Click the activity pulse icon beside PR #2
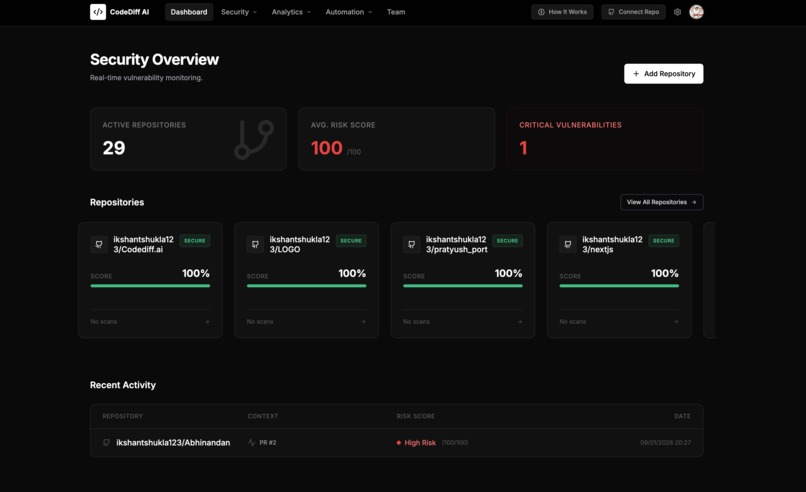806x492 pixels. [x=251, y=443]
